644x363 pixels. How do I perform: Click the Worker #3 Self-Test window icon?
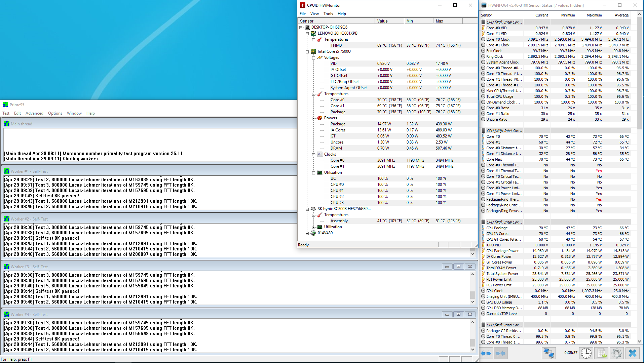click(7, 267)
